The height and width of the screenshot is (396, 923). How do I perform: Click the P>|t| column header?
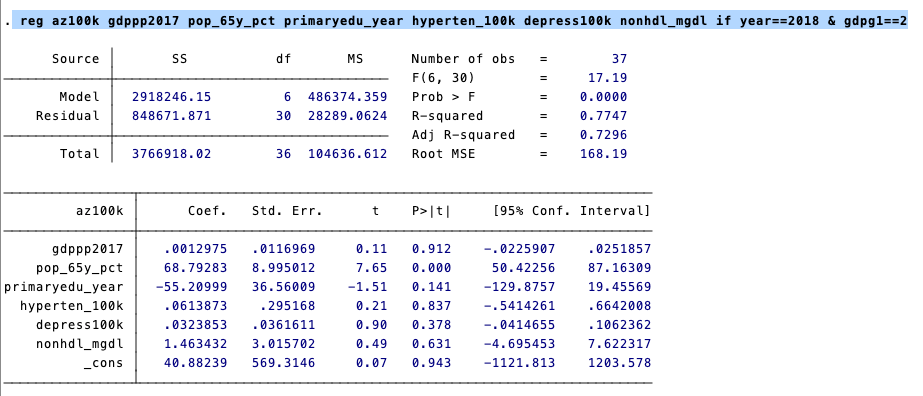[x=431, y=211]
